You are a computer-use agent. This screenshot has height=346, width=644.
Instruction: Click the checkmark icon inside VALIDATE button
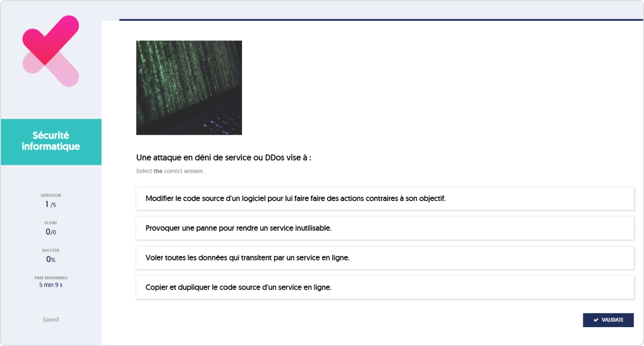click(596, 320)
